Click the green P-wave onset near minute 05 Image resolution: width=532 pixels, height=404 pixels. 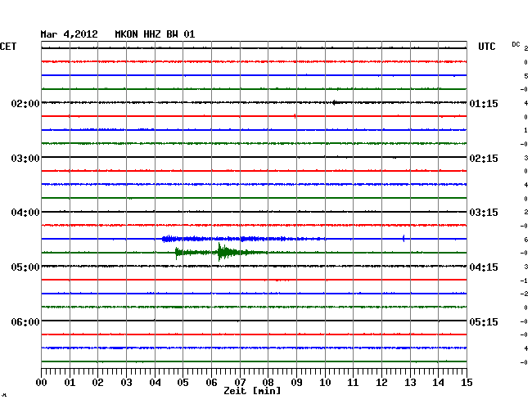click(177, 253)
